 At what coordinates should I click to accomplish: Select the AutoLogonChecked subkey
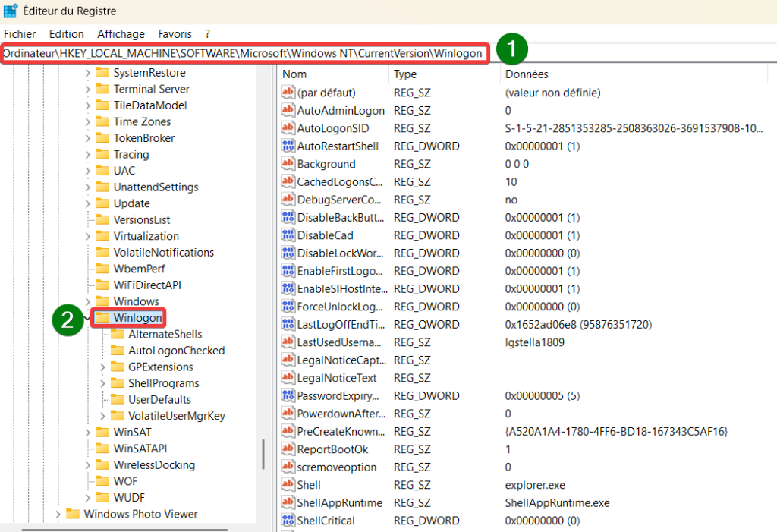(176, 351)
